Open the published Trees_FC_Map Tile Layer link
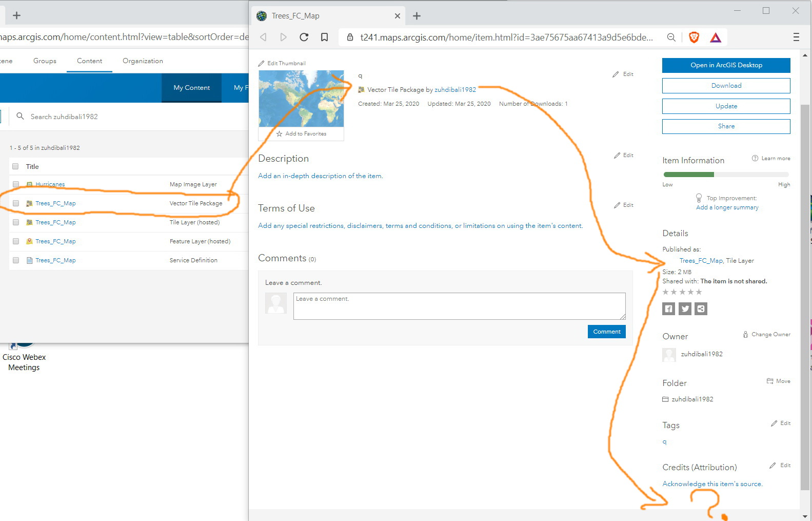 (x=701, y=261)
